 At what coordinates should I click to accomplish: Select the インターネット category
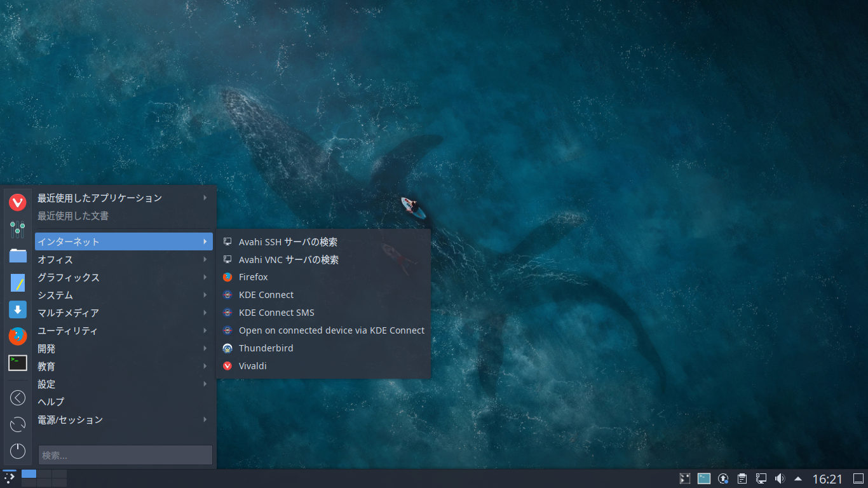124,241
